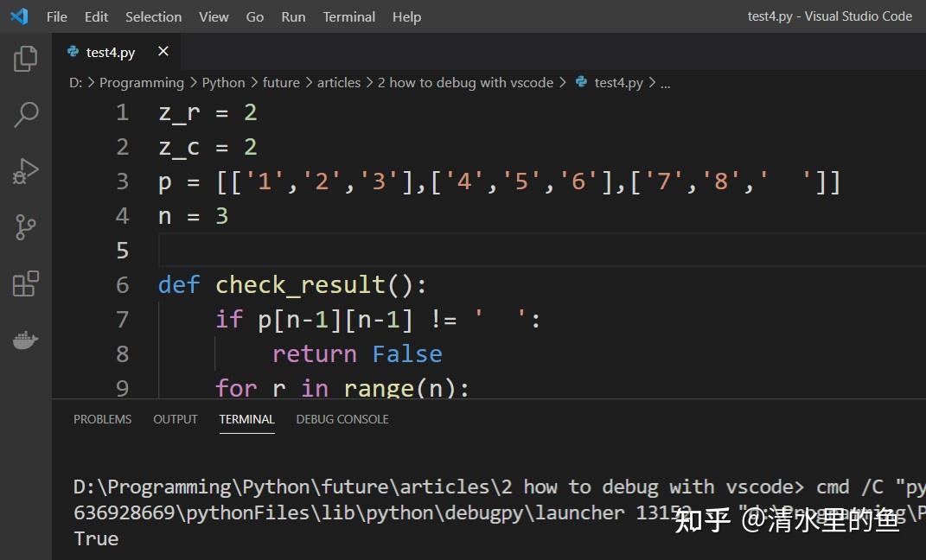Open the Run and Debug view

tap(25, 171)
